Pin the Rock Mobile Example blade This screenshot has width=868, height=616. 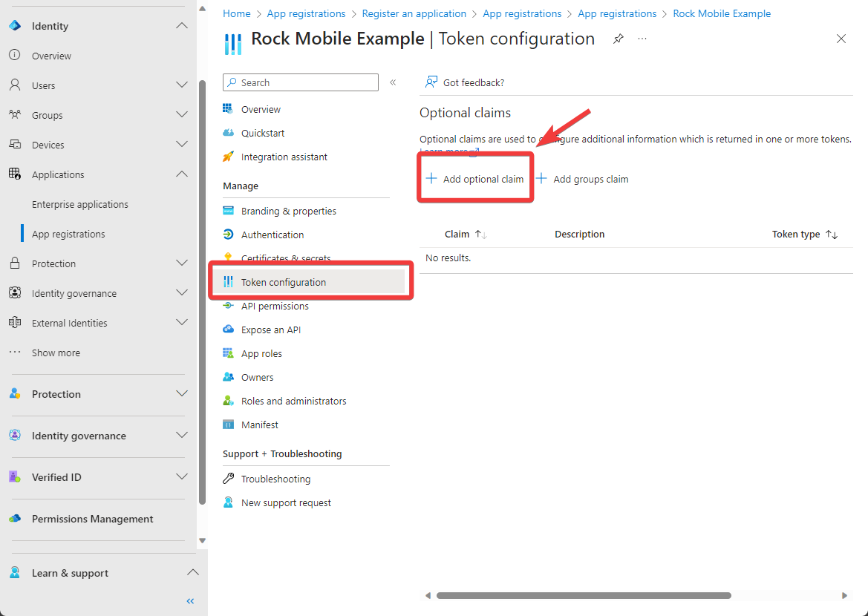pyautogui.click(x=619, y=39)
